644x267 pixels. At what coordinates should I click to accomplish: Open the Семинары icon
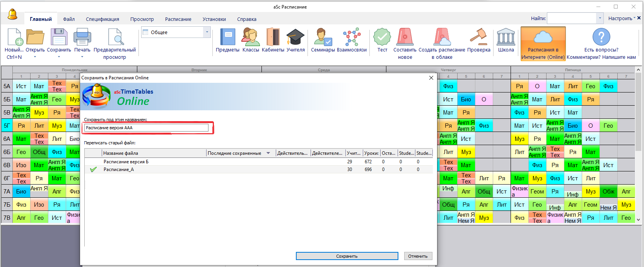coord(323,38)
